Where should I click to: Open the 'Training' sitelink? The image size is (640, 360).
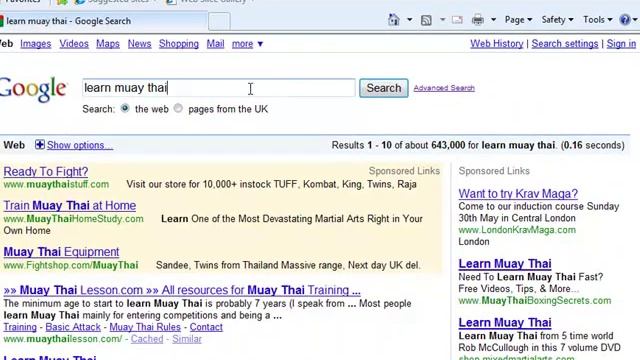point(20,327)
